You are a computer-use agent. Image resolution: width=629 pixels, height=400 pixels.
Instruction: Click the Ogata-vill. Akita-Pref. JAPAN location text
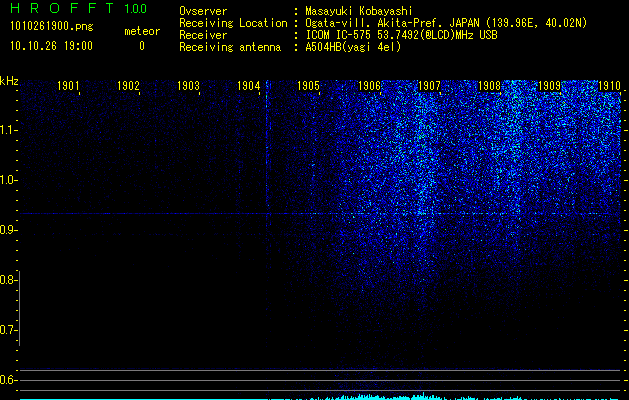pos(446,23)
